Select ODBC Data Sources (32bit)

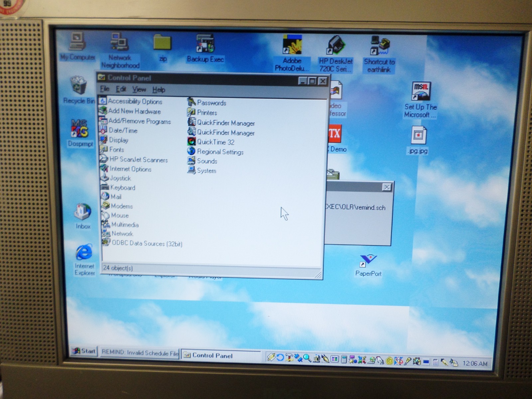[143, 243]
